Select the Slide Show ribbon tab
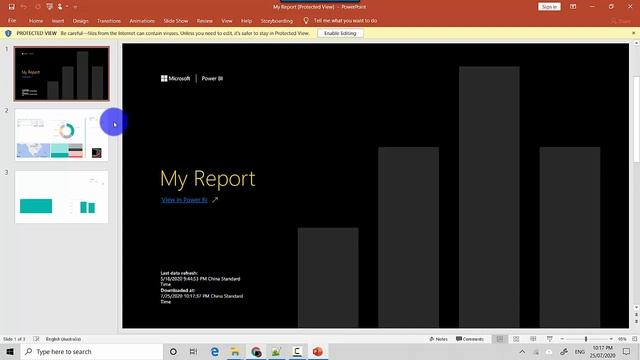The height and width of the screenshot is (360, 640). click(176, 20)
